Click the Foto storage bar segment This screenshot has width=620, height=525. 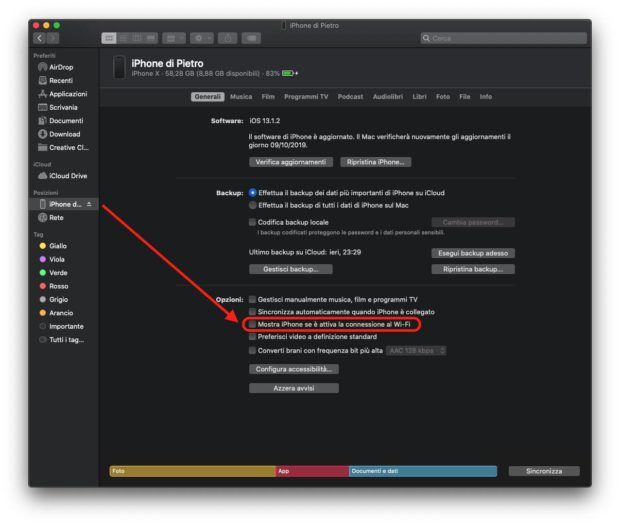click(193, 471)
